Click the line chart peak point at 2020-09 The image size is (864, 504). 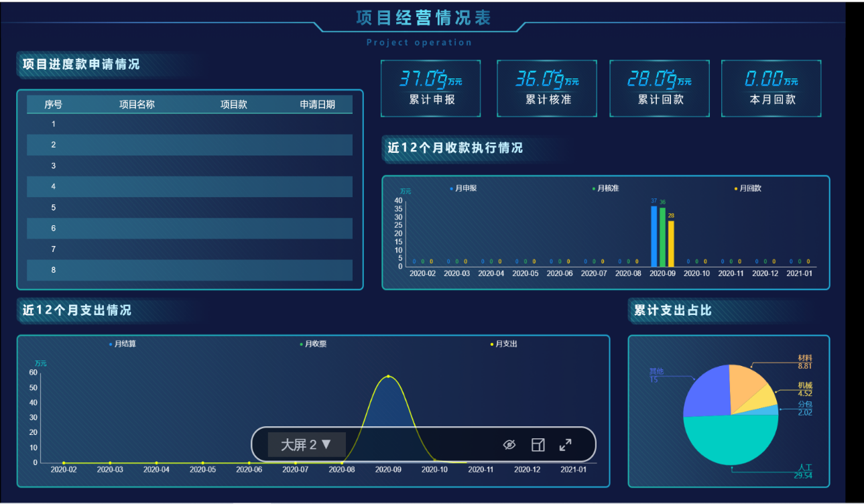point(388,376)
